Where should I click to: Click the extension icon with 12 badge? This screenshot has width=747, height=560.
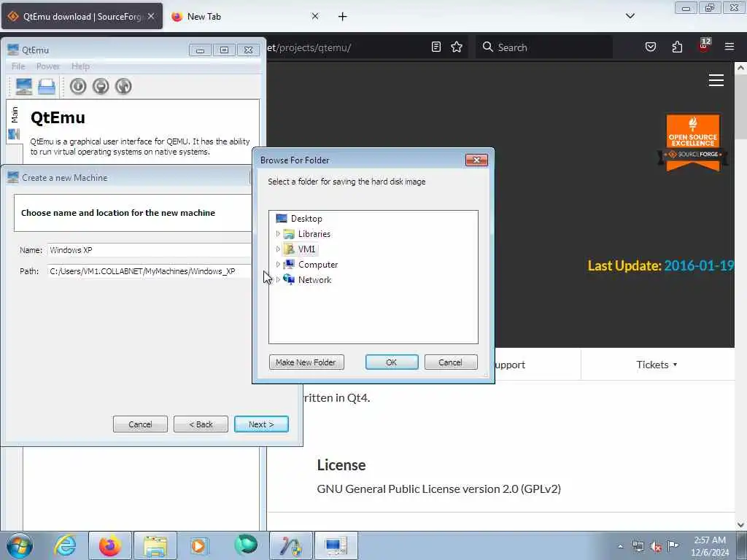click(x=704, y=45)
